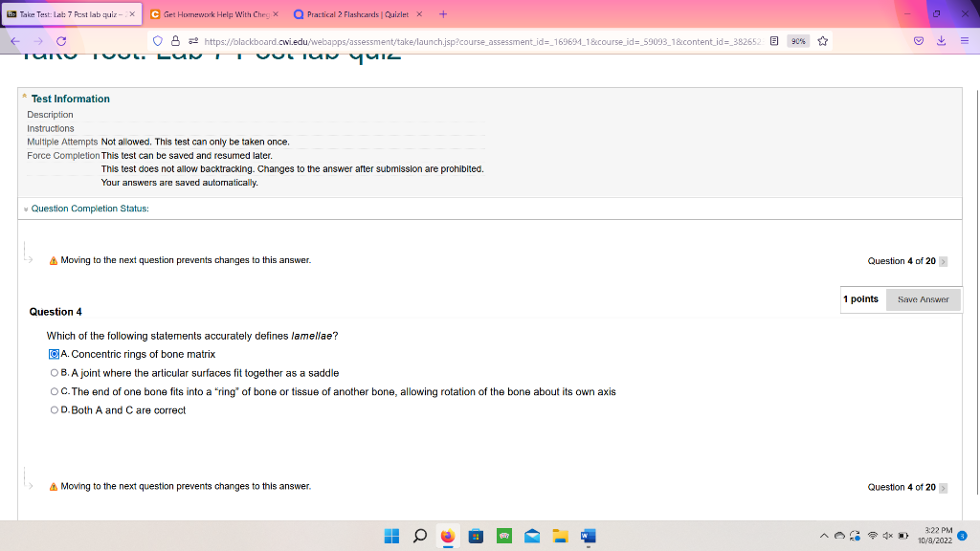The width and height of the screenshot is (980, 551).
Task: Select answer A, Concentric rings of bone matrix
Action: [x=55, y=354]
